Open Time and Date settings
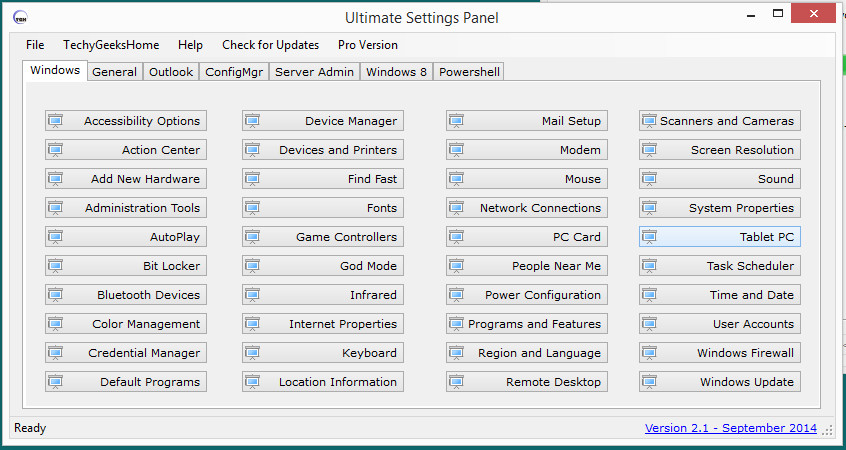The image size is (846, 450). pos(720,295)
